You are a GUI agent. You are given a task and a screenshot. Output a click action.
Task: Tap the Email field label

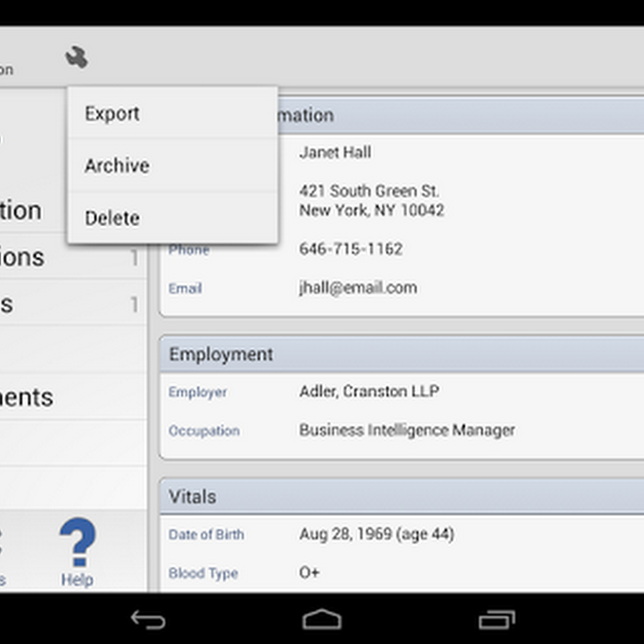click(x=185, y=288)
